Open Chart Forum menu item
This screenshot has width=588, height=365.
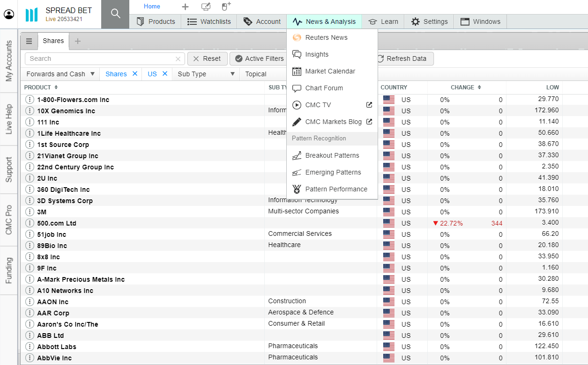pos(332,88)
